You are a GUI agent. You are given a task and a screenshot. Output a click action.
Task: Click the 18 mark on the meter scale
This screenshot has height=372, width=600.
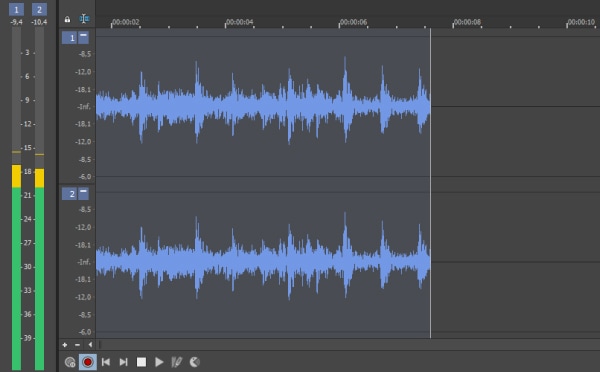(x=28, y=171)
